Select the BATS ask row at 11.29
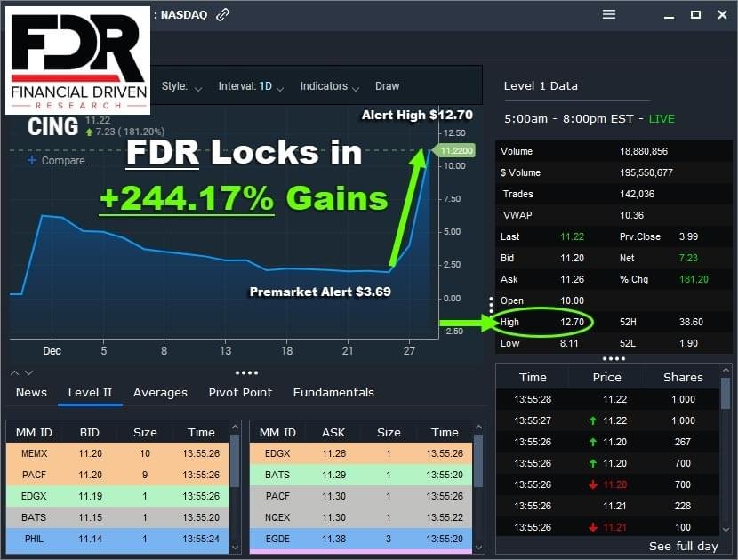738x560 pixels. pos(361,475)
